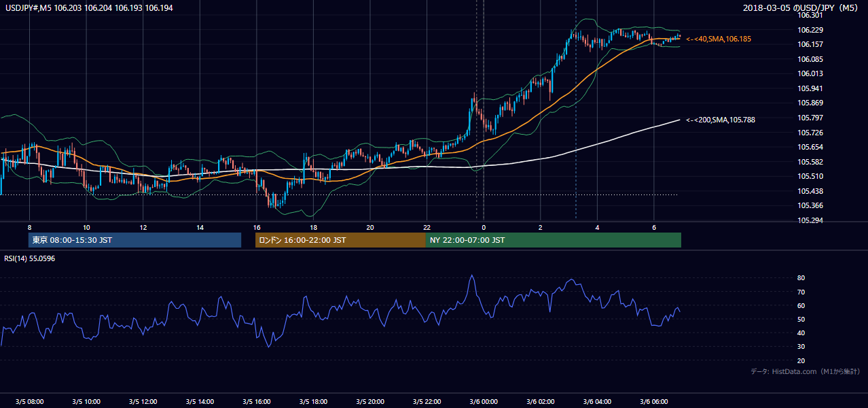Click price axis value 105.869

tap(810, 103)
